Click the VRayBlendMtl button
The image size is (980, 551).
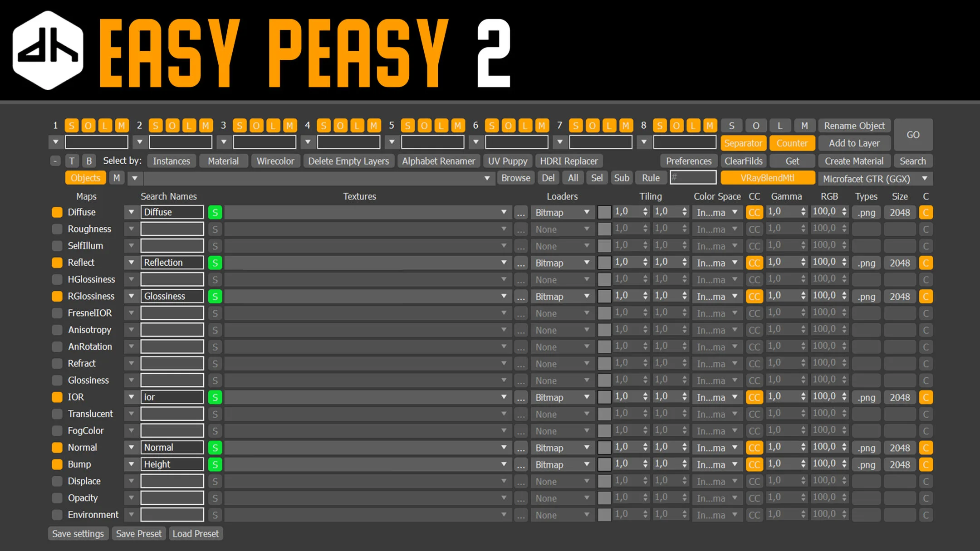pos(768,178)
